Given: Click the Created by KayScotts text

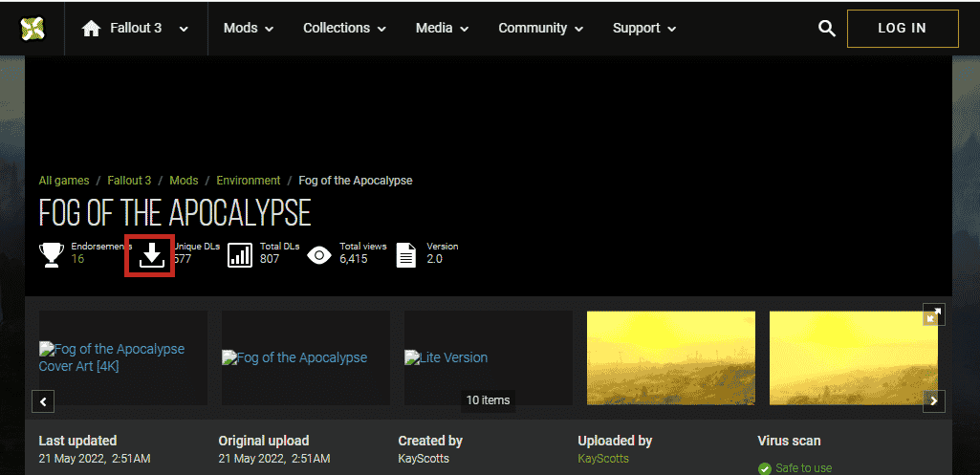Looking at the screenshot, I should 424,459.
